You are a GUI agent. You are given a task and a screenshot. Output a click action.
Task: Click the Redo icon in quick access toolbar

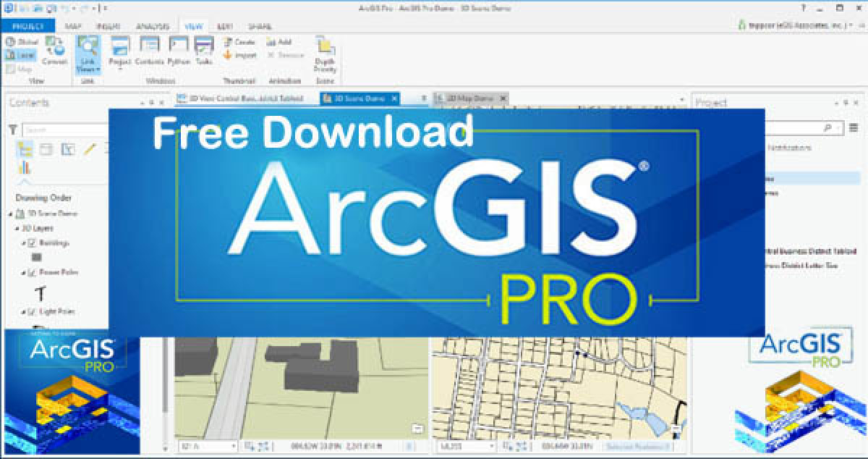click(x=85, y=7)
